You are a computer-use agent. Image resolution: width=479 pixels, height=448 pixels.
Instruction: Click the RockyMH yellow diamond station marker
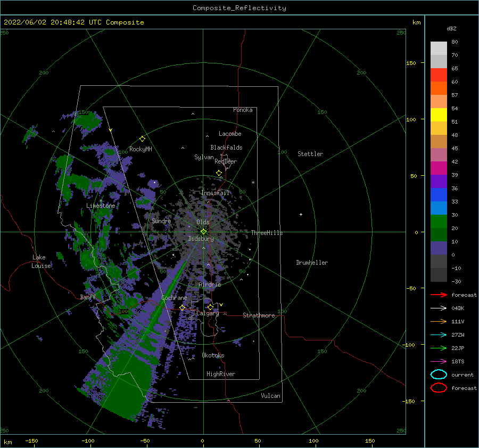click(x=142, y=139)
